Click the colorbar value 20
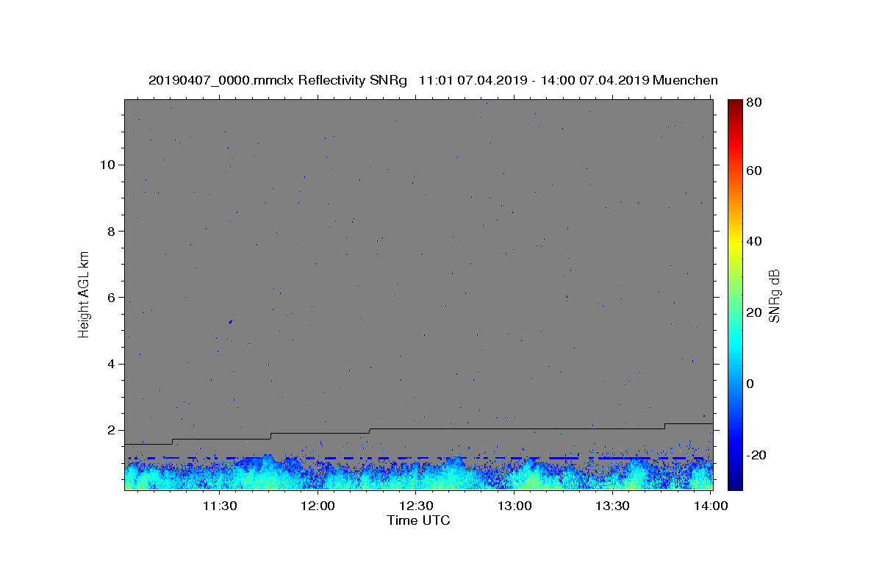 tap(753, 312)
